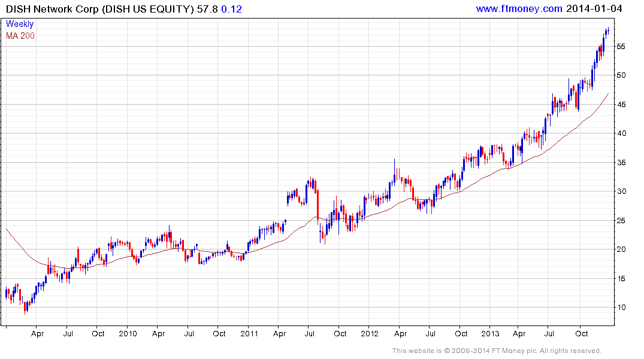
Task: Click the 2013 year axis label
Action: tap(491, 333)
